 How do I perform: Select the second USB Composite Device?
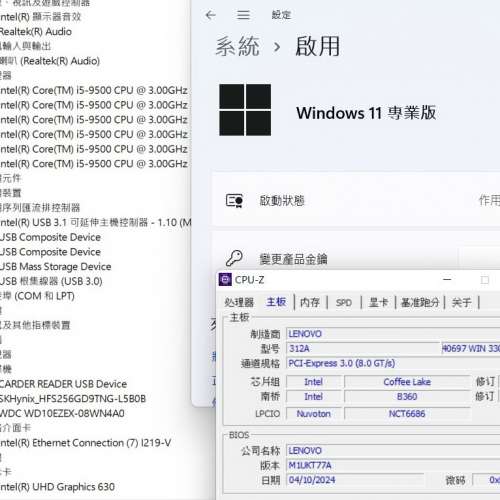point(50,252)
